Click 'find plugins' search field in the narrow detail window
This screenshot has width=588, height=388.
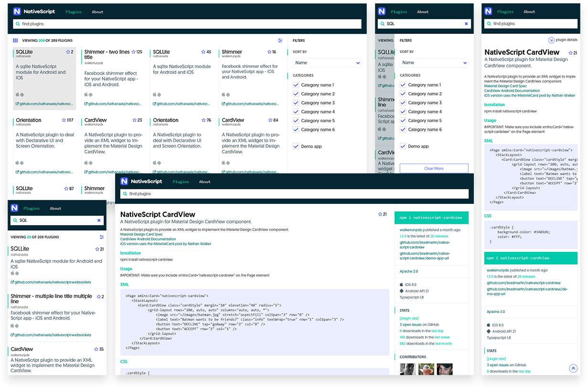click(530, 23)
